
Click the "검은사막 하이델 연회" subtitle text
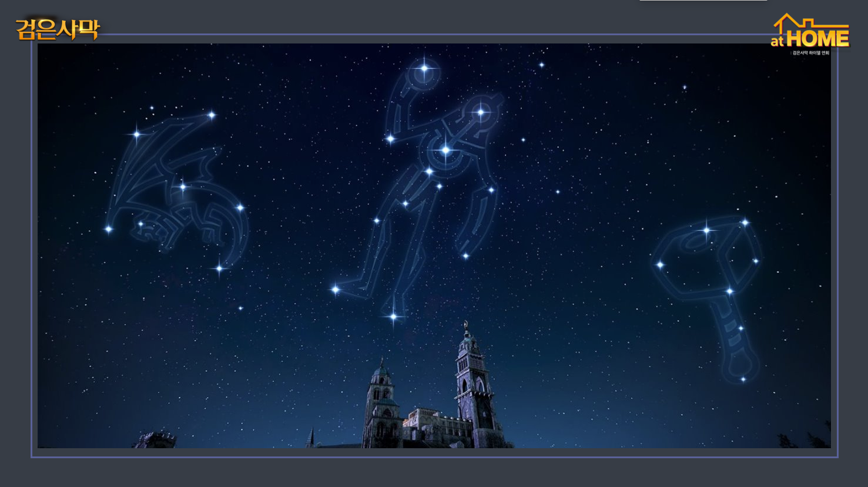(x=810, y=53)
